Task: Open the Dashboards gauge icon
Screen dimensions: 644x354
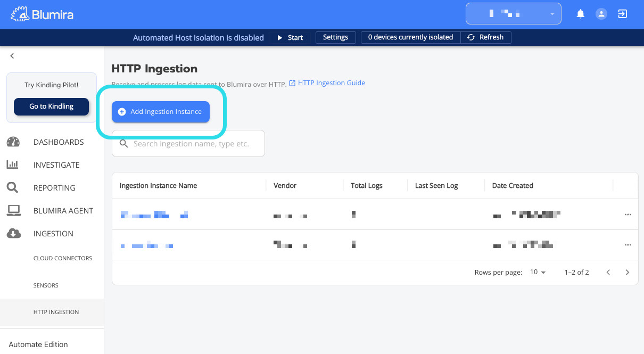Action: pyautogui.click(x=13, y=142)
